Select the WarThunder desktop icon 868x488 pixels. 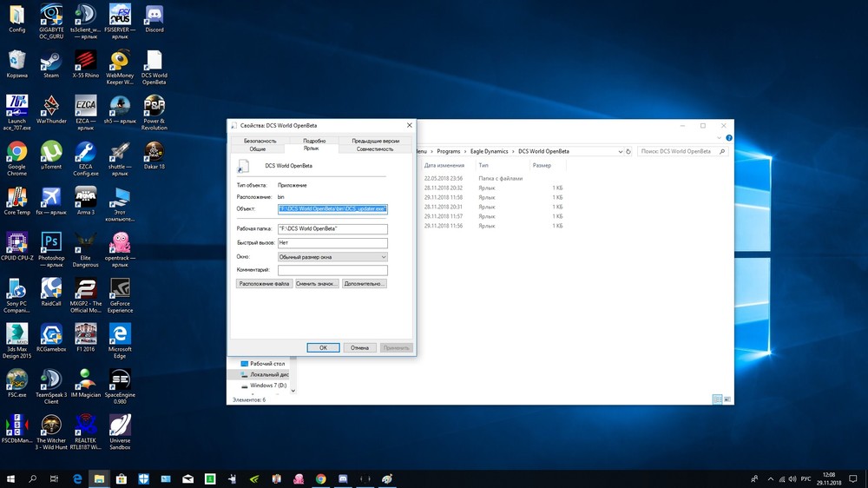click(x=51, y=107)
